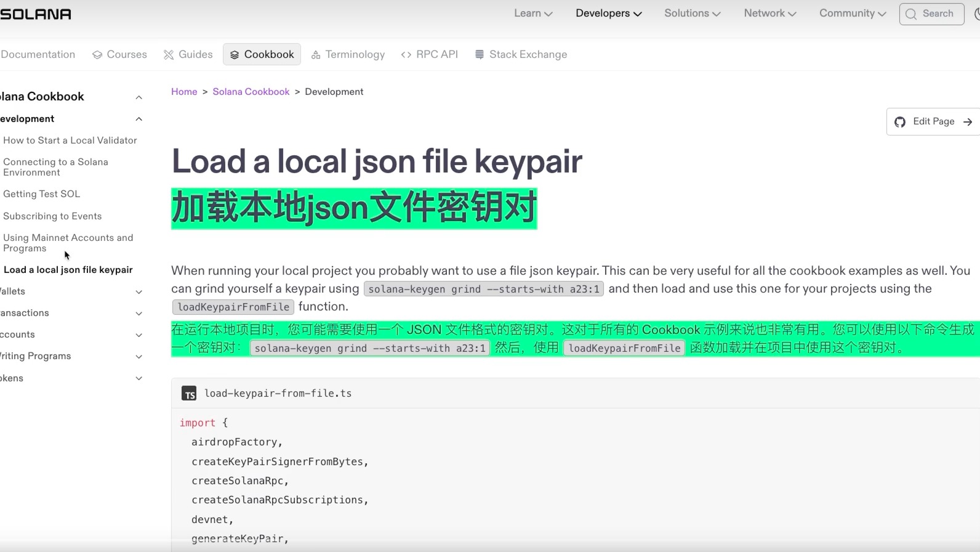The height and width of the screenshot is (552, 980).
Task: Click the GitHub icon on Edit Page
Action: (900, 122)
